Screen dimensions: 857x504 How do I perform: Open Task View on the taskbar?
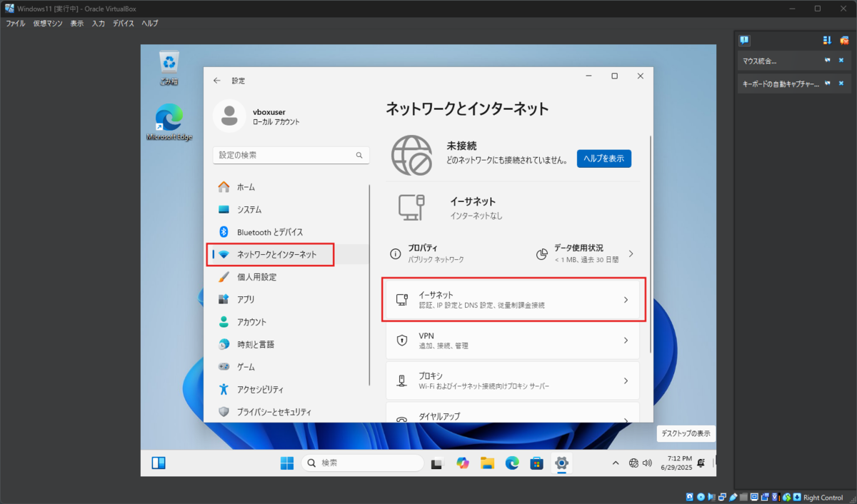[x=437, y=463]
